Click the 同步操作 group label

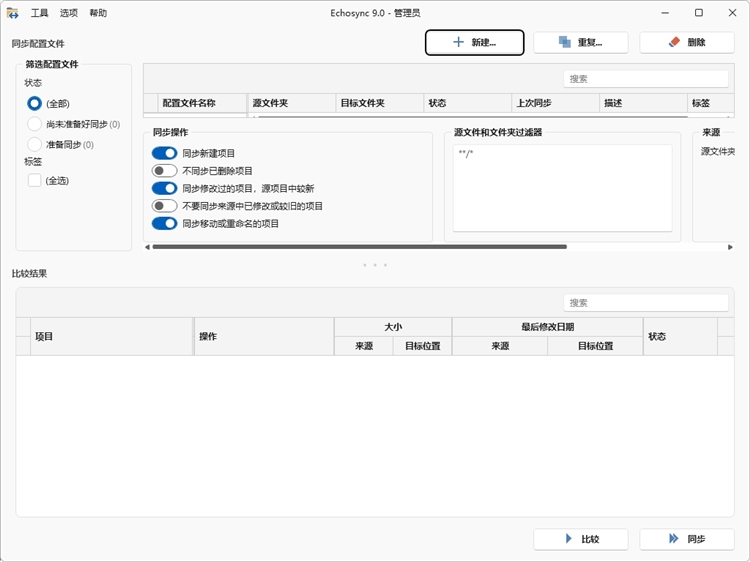[x=171, y=132]
